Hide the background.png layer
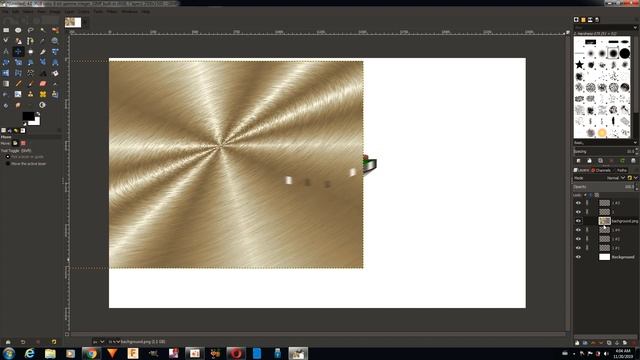This screenshot has width=640, height=360. coord(578,221)
